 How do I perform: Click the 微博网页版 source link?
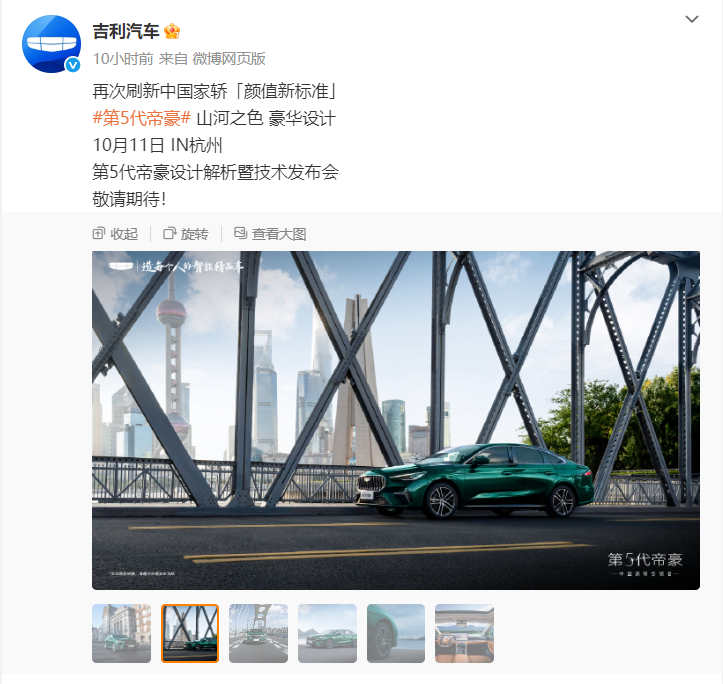[229, 59]
